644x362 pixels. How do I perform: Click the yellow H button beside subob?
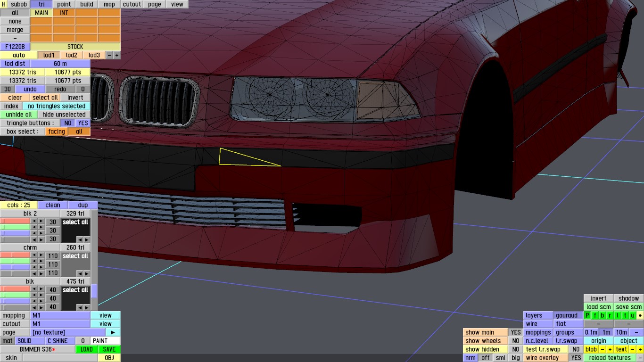pyautogui.click(x=4, y=4)
